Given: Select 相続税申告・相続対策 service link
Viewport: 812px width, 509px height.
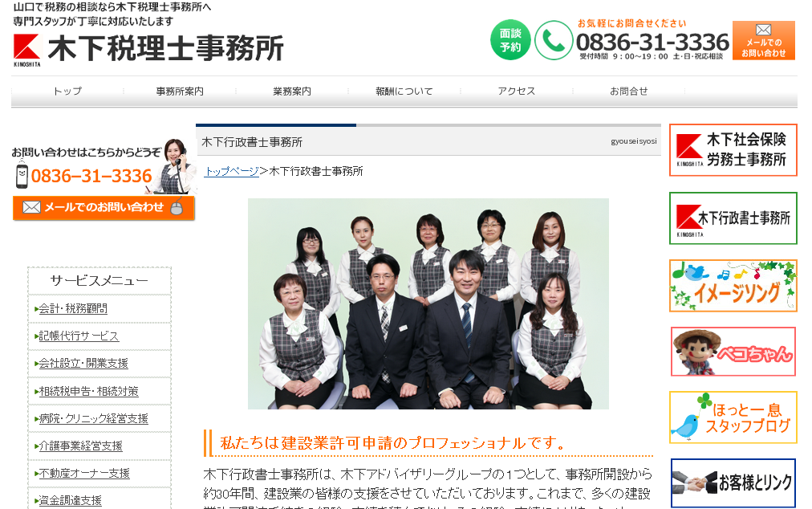Looking at the screenshot, I should (89, 391).
